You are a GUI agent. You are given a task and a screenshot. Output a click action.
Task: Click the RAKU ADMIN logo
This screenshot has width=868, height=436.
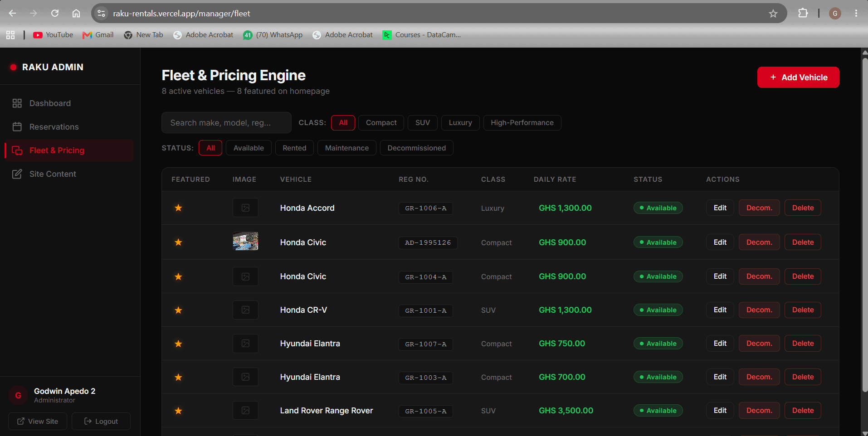[x=47, y=67]
